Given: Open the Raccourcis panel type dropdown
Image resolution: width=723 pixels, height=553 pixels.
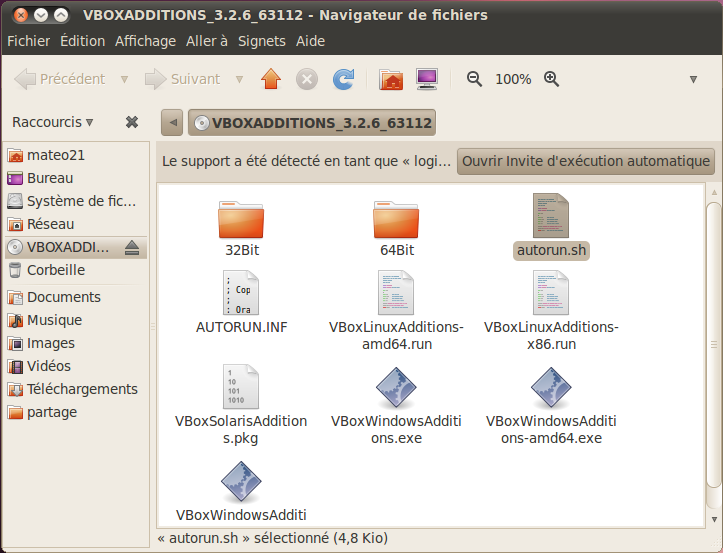Looking at the screenshot, I should point(53,122).
